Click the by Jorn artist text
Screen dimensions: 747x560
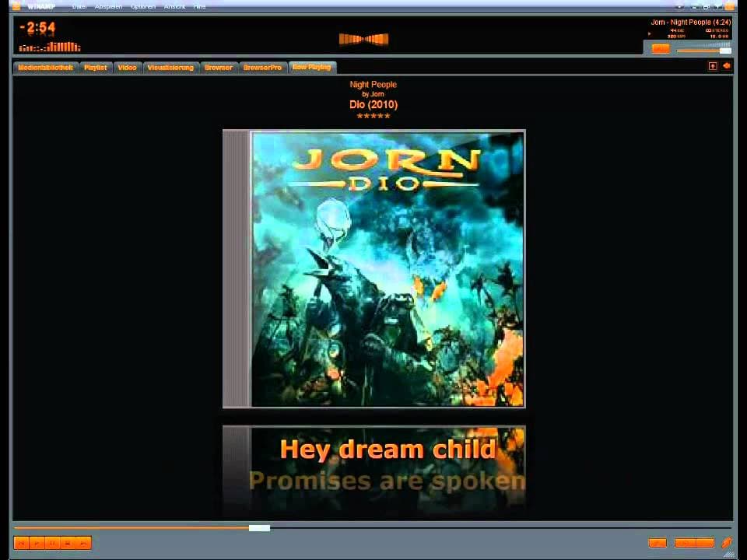tap(373, 94)
